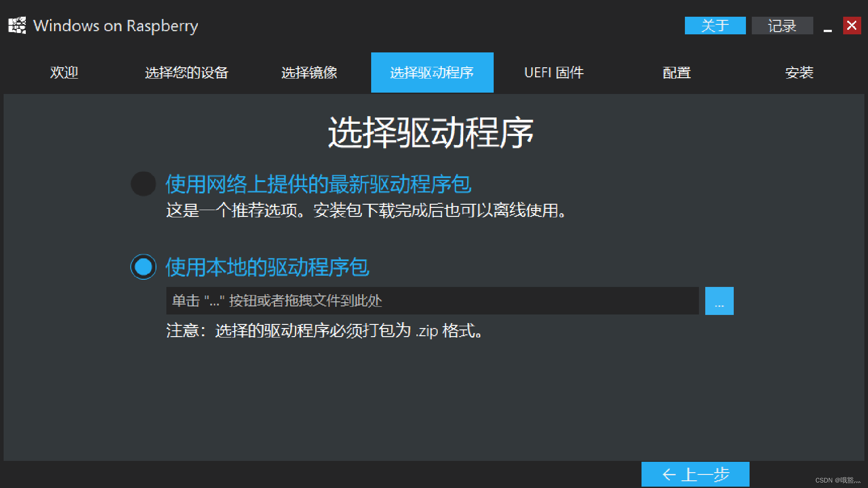The image size is (868, 488).
Task: Switch to the 选择镜像 tab
Action: point(309,73)
